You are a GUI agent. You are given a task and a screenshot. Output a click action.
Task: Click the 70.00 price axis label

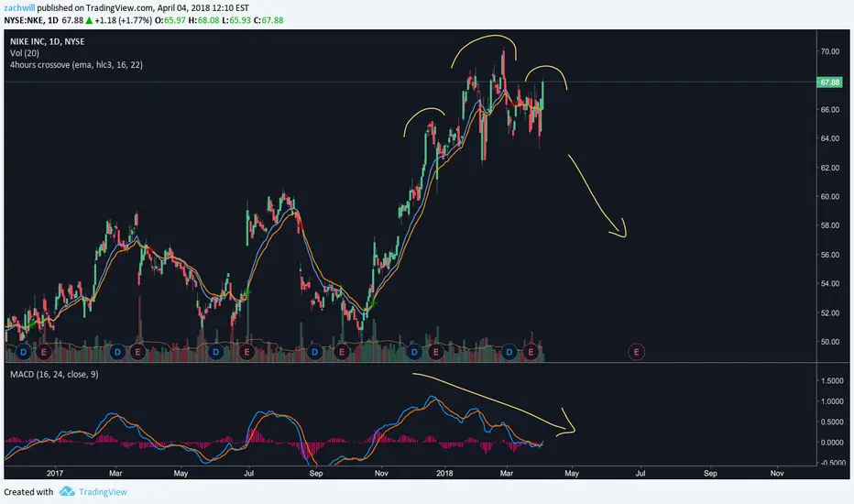830,51
